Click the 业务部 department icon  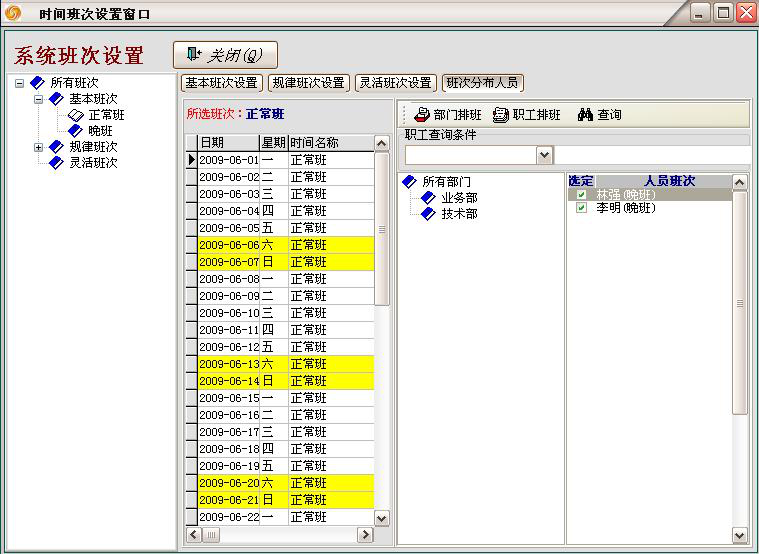click(x=428, y=198)
